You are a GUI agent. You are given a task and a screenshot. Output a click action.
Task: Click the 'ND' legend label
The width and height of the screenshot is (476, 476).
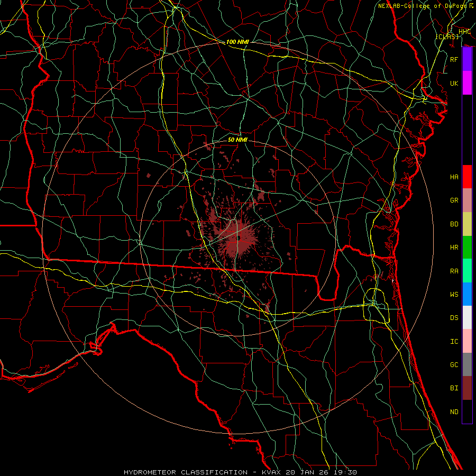[x=454, y=412]
